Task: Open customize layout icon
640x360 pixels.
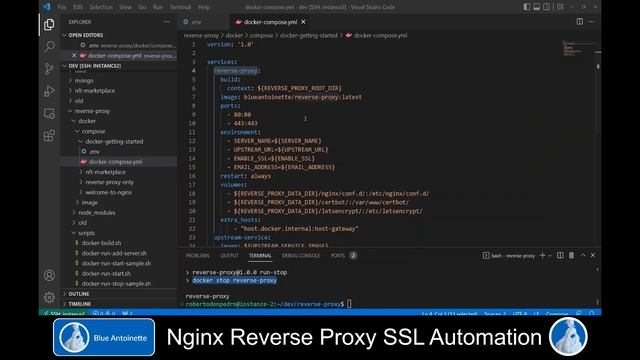Action: pyautogui.click(x=560, y=7)
